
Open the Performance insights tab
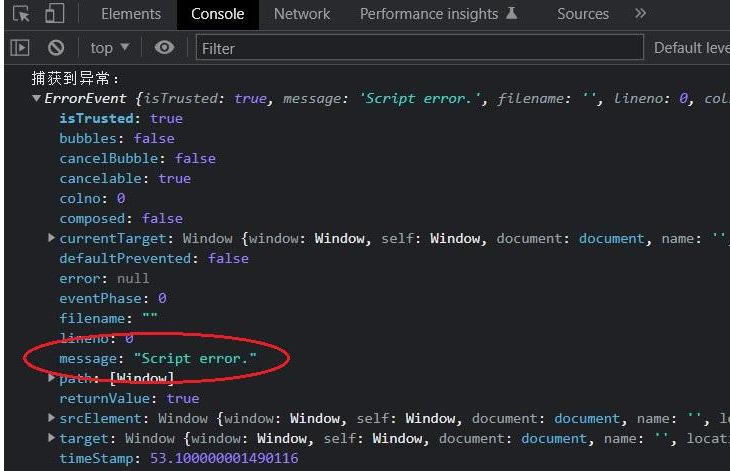pos(438,14)
